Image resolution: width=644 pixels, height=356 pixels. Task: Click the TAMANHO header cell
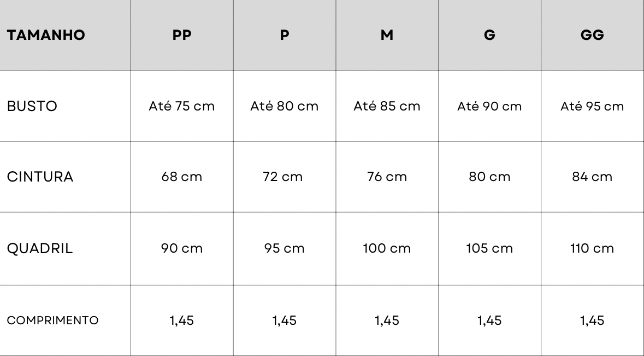pyautogui.click(x=46, y=36)
